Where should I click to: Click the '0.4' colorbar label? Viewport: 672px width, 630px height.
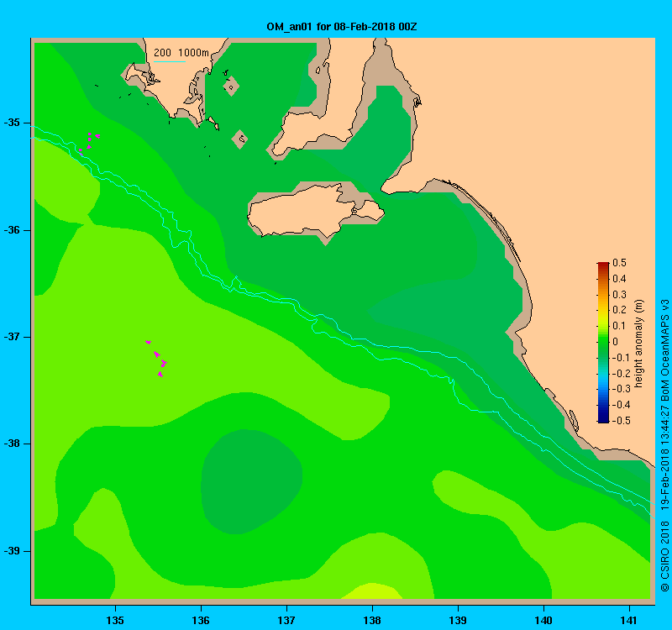pos(619,279)
